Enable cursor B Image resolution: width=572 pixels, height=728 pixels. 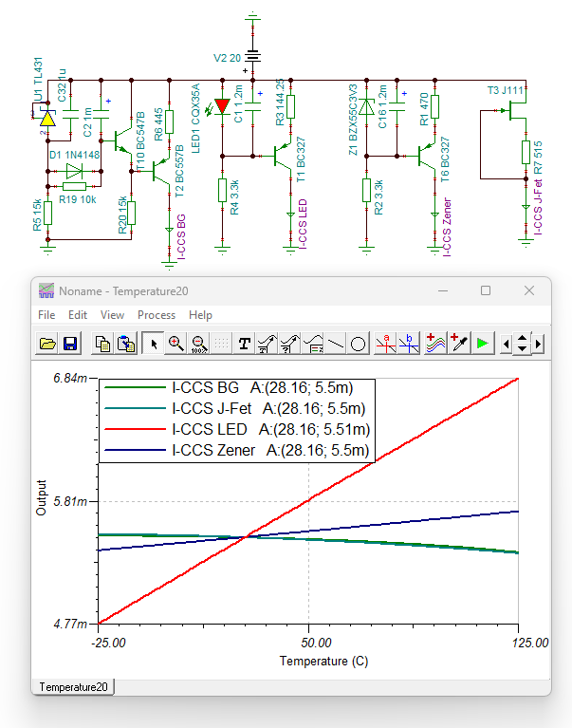click(x=409, y=344)
